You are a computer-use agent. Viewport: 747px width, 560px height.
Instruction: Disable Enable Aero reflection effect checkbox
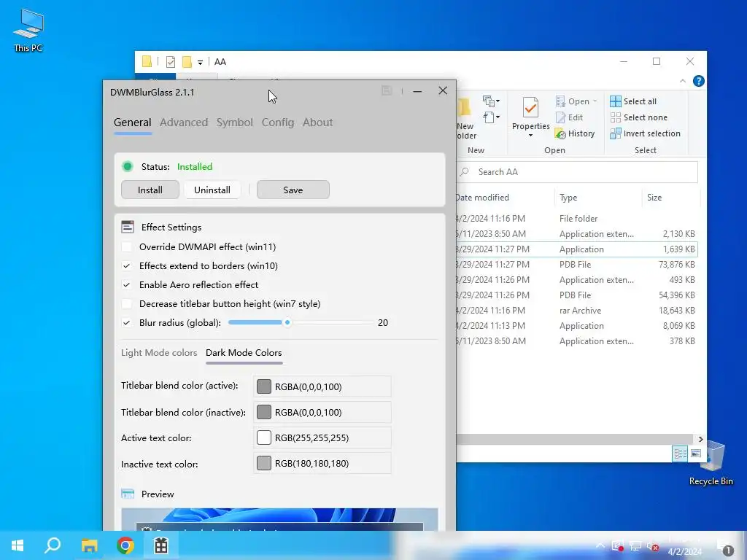(127, 285)
